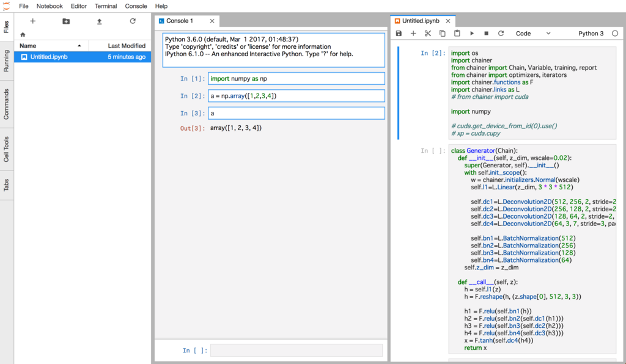The height and width of the screenshot is (364, 626).
Task: Upload a file using the upload arrow icon
Action: pos(100,21)
